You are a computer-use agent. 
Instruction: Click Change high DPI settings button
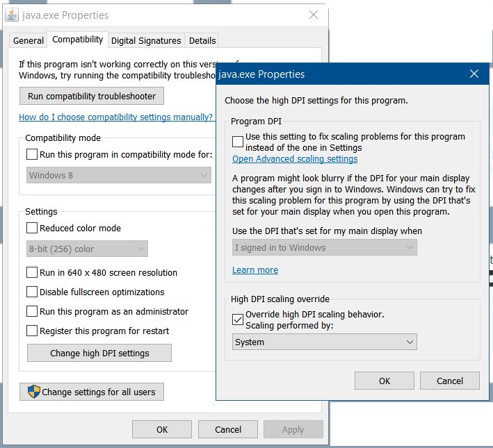(x=99, y=353)
